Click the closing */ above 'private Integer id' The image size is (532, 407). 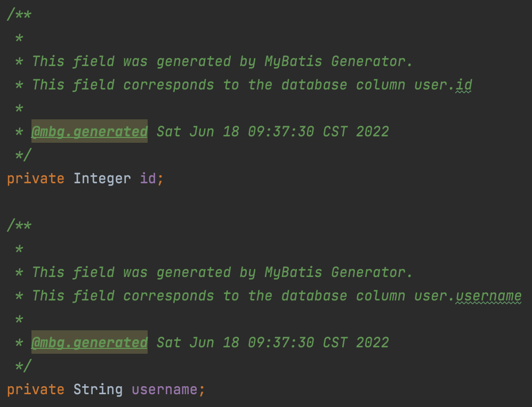point(23,155)
